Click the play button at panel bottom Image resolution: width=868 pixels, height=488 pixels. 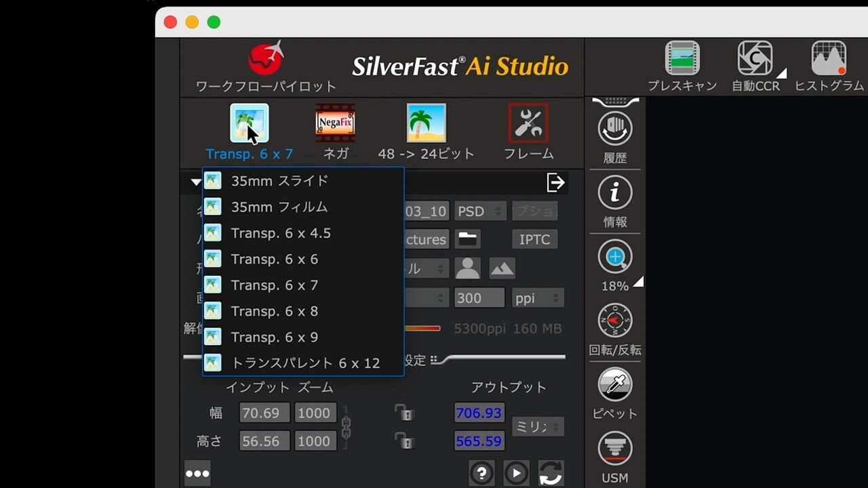(x=517, y=473)
